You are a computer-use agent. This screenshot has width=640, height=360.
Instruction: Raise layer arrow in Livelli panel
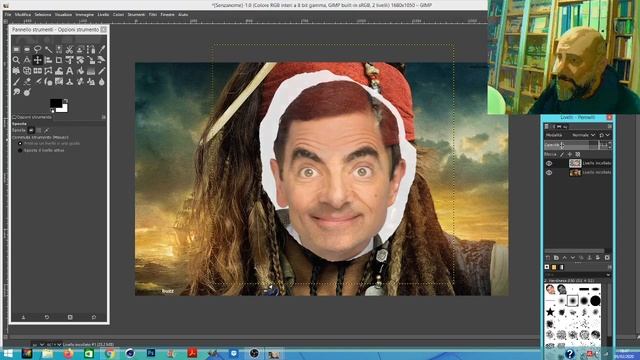564,258
